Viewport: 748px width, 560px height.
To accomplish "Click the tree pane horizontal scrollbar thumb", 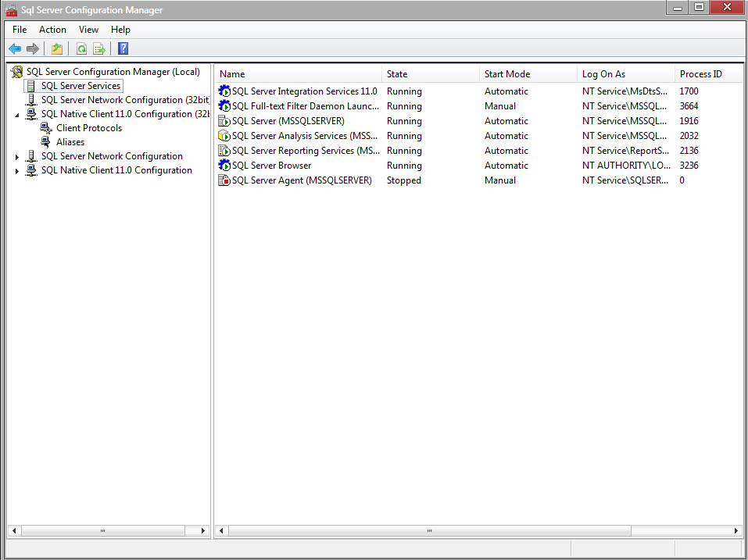I will tap(103, 530).
